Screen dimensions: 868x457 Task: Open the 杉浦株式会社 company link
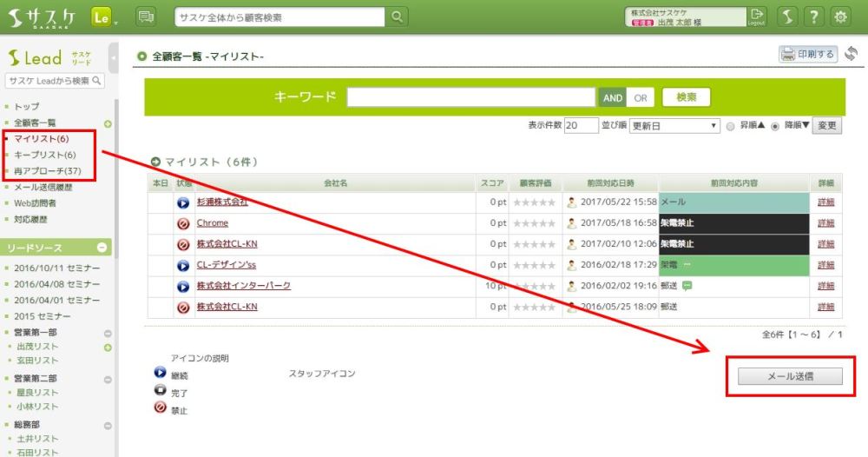222,202
